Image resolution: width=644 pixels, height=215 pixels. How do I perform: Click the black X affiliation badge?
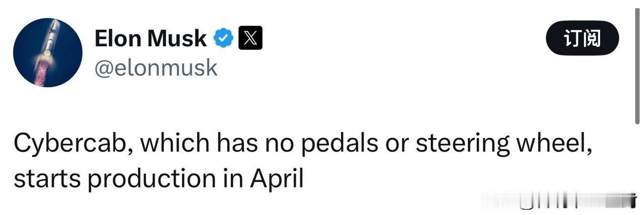[249, 39]
